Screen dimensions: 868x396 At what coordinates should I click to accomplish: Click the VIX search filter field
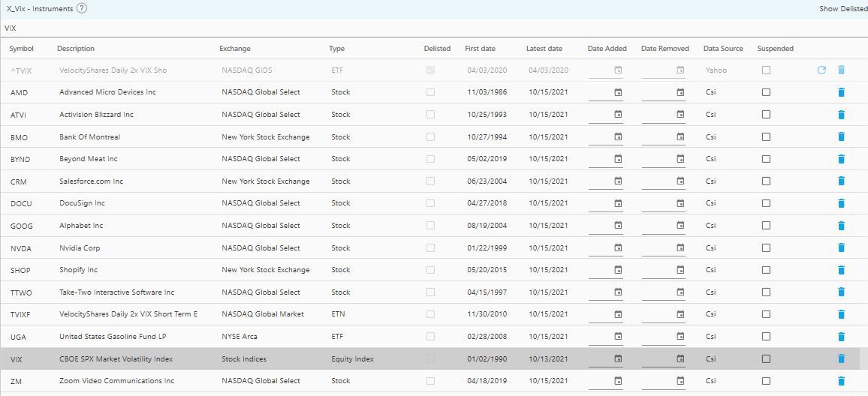[225, 28]
